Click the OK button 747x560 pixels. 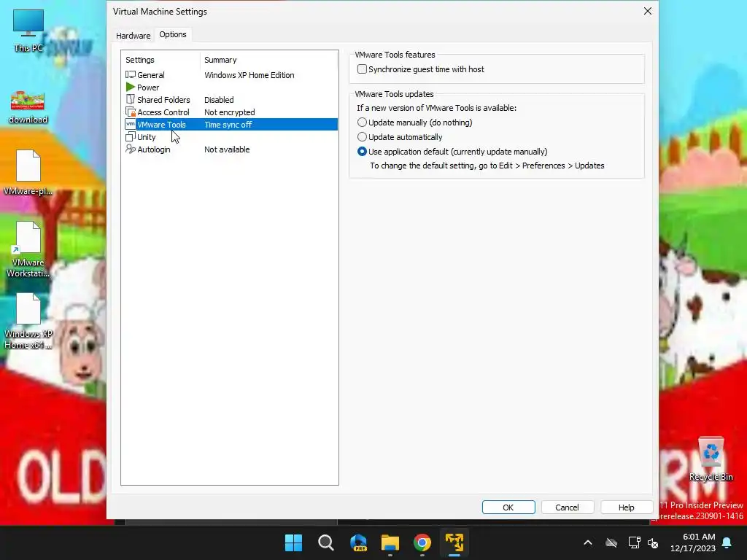(x=508, y=507)
